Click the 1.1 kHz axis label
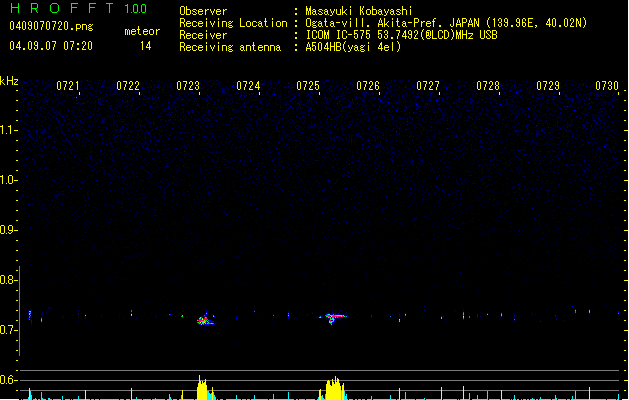The width and height of the screenshot is (629, 400). (x=8, y=130)
